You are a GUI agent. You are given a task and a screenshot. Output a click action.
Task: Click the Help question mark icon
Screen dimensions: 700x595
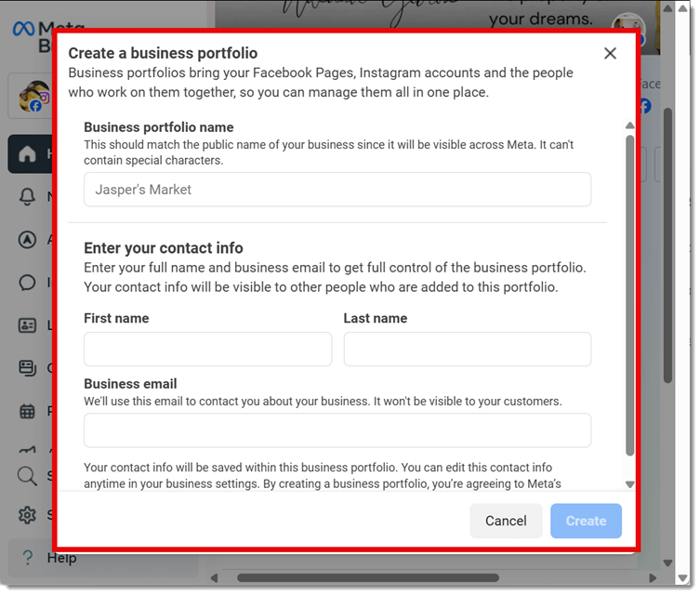[28, 558]
